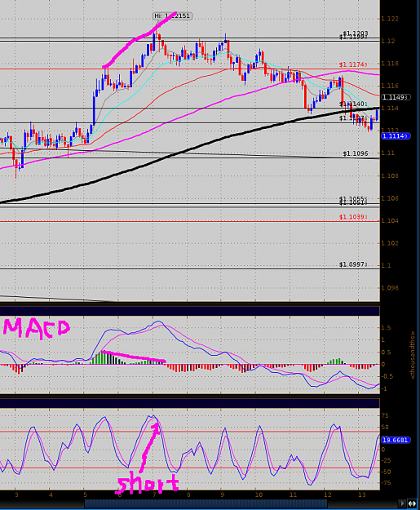This screenshot has width=420, height=510.
Task: Click the $1.1096 price level label
Action: [x=356, y=153]
